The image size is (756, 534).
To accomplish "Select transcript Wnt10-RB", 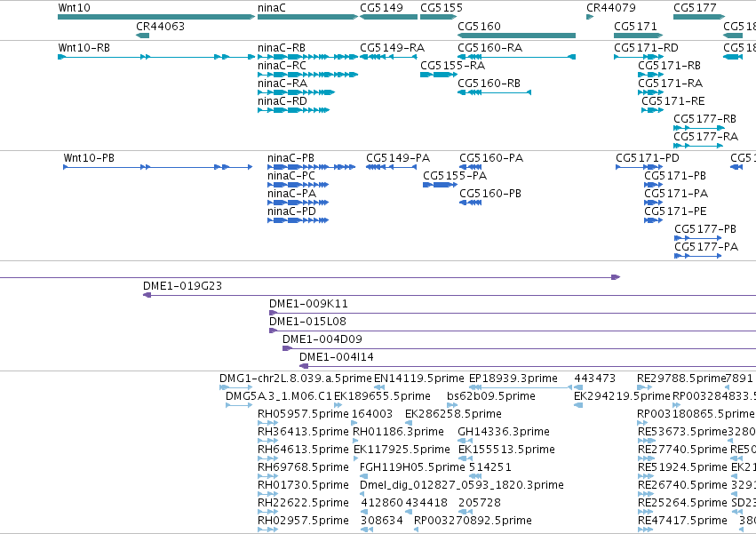I will tap(156, 57).
